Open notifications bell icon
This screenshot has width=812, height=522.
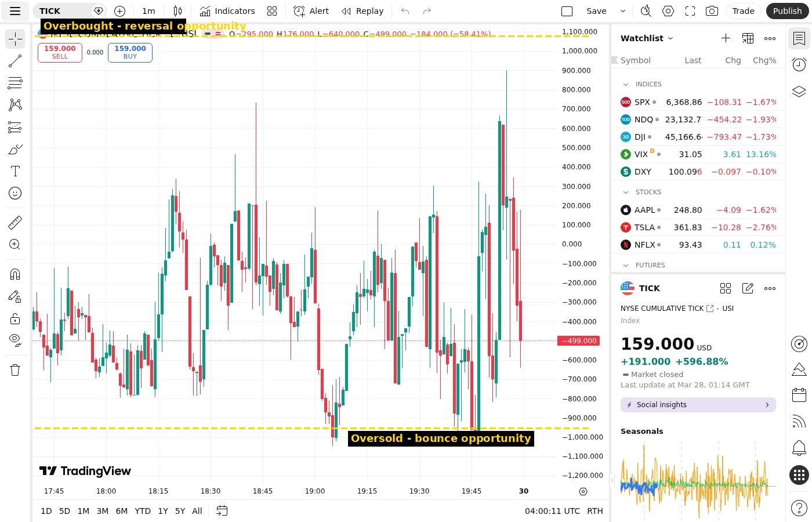point(799,447)
